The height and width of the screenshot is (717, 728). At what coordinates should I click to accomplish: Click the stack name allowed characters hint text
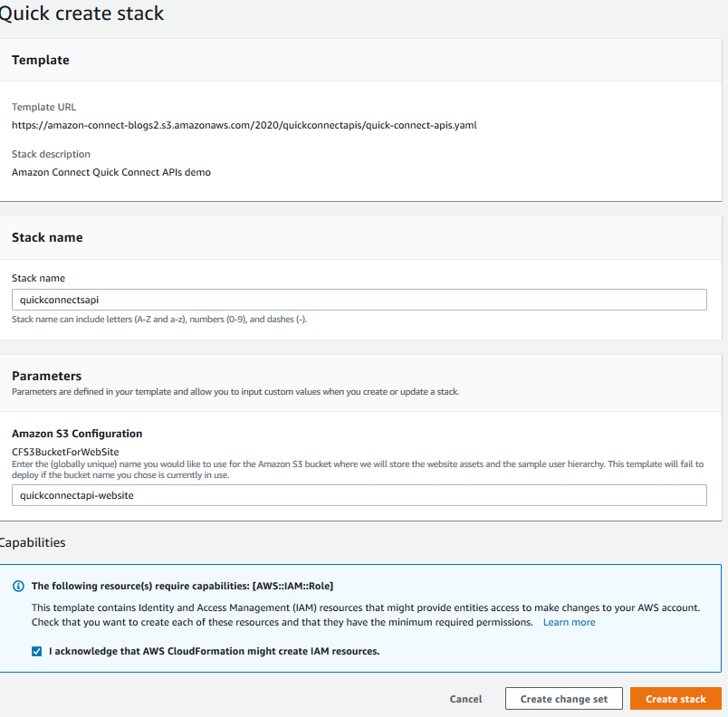[x=159, y=320]
